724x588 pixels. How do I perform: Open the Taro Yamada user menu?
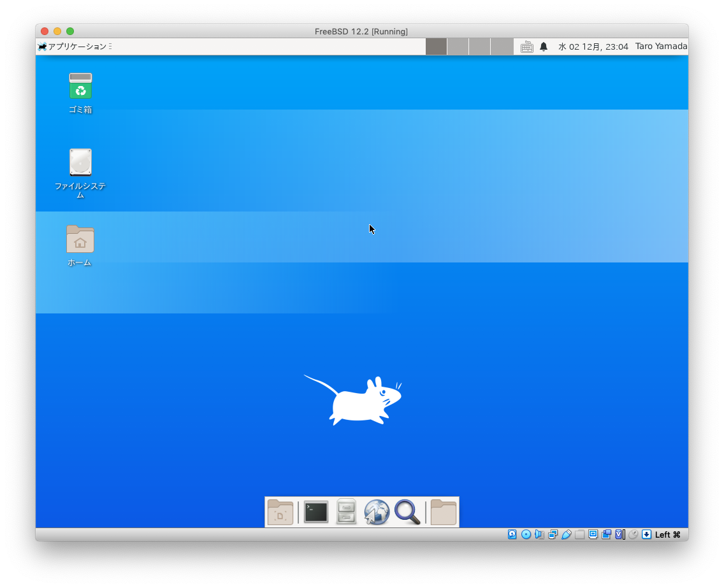coord(661,47)
